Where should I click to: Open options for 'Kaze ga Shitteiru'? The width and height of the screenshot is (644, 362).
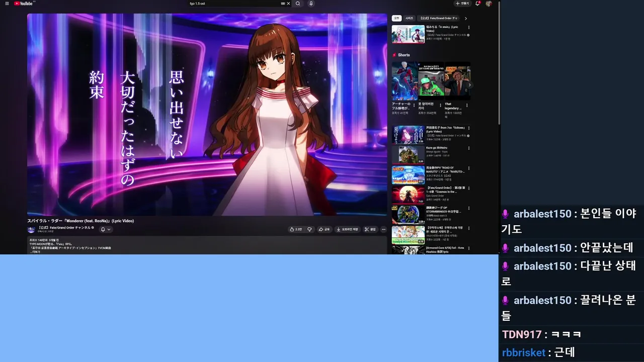coord(468,148)
